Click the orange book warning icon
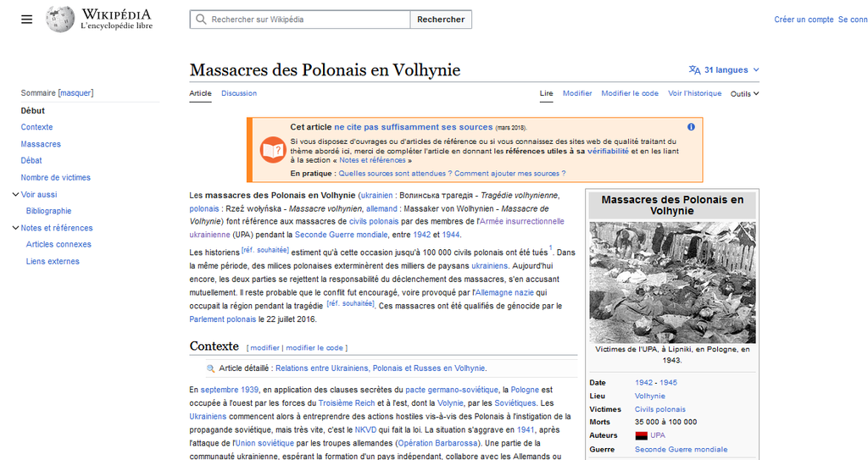 (x=273, y=150)
